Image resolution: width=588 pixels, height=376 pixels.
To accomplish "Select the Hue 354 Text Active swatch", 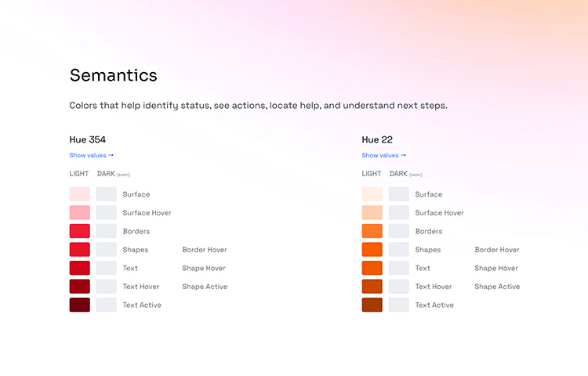I will coord(79,305).
